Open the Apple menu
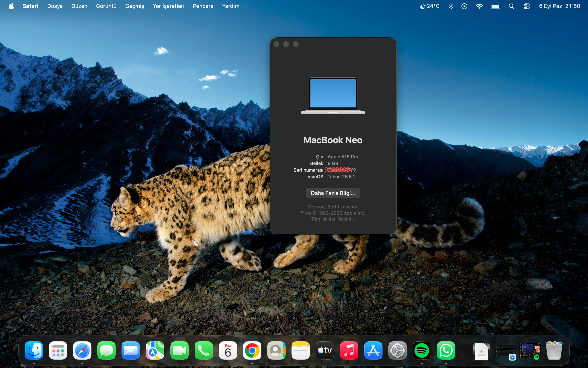 point(11,6)
